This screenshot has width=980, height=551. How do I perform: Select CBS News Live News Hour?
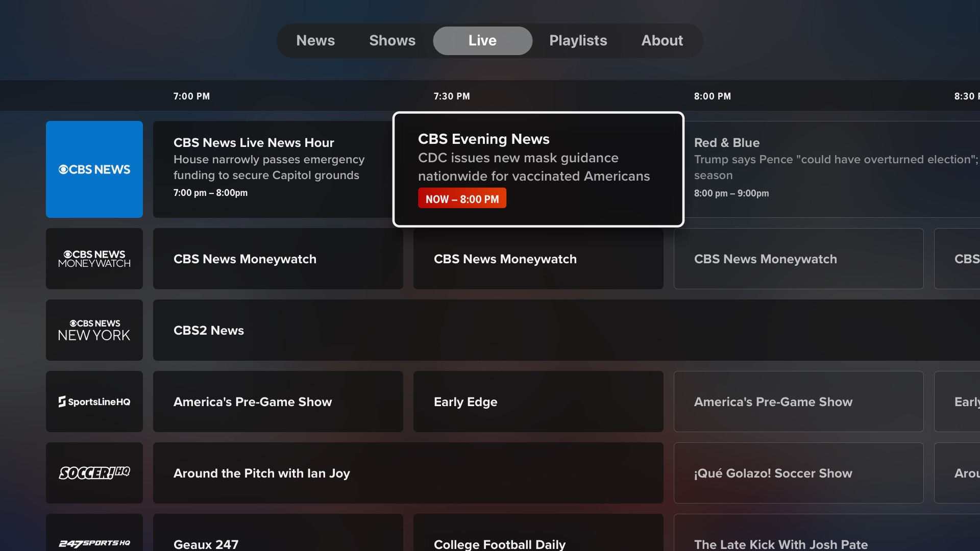point(278,168)
